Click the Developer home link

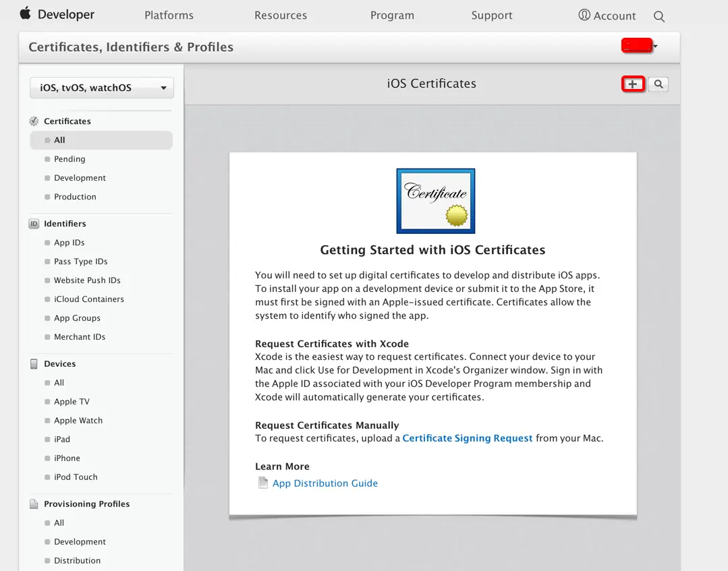click(x=66, y=14)
